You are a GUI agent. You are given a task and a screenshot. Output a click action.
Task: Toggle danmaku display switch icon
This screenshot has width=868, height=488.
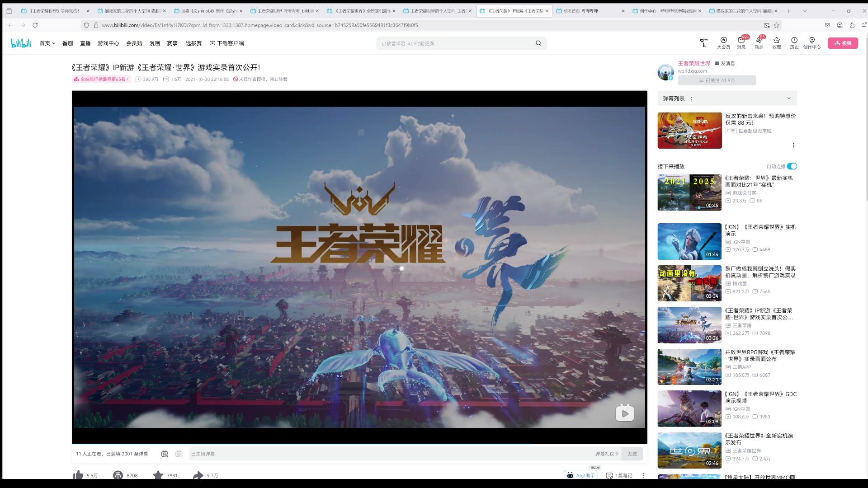[165, 454]
